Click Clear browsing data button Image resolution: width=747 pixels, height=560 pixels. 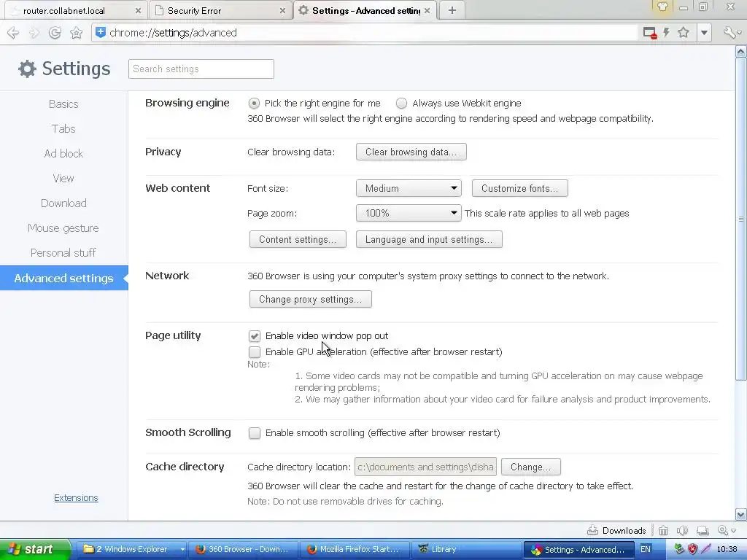point(411,152)
